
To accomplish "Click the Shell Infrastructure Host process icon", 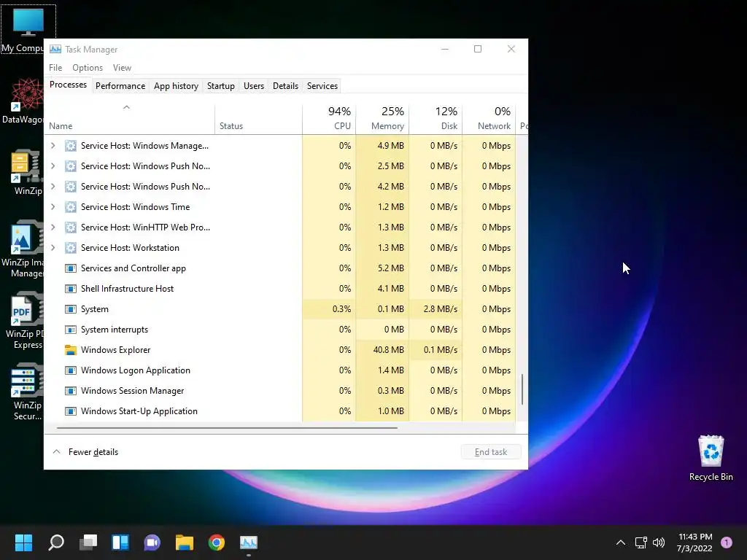I will click(x=71, y=289).
